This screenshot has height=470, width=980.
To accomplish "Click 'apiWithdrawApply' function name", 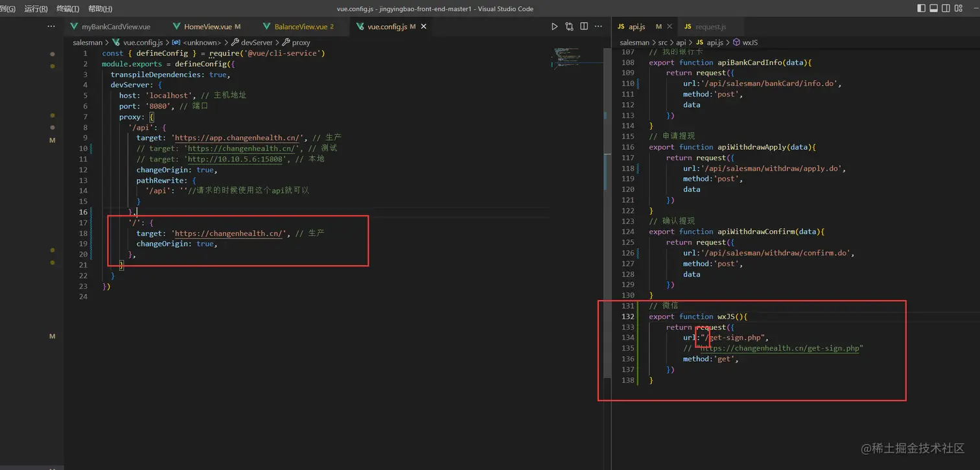I will [752, 147].
